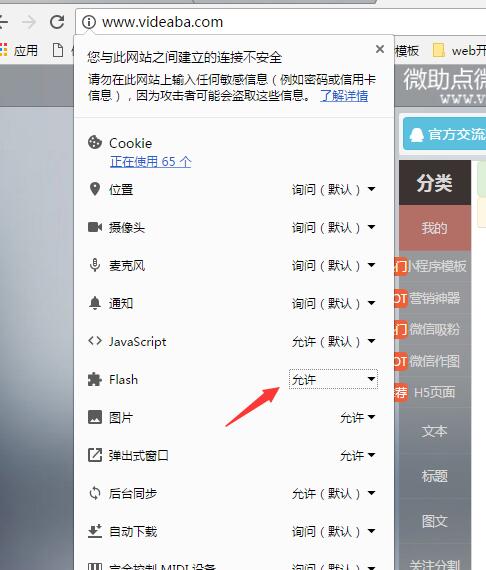Screen dimensions: 486x570
Task: Click the site info icon in address bar
Action: click(89, 22)
